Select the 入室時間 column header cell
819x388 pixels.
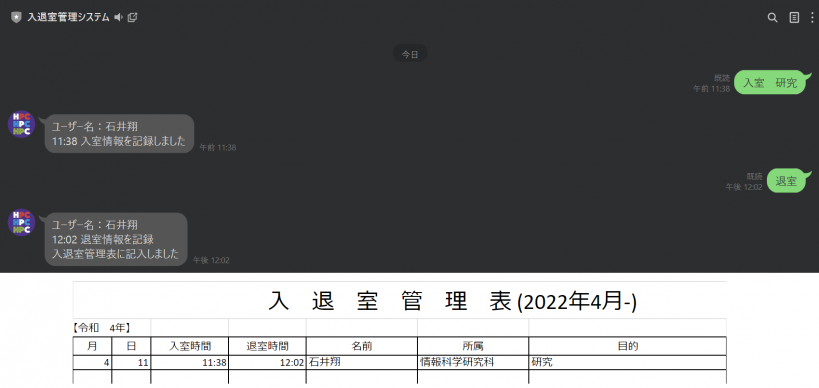(x=190, y=346)
